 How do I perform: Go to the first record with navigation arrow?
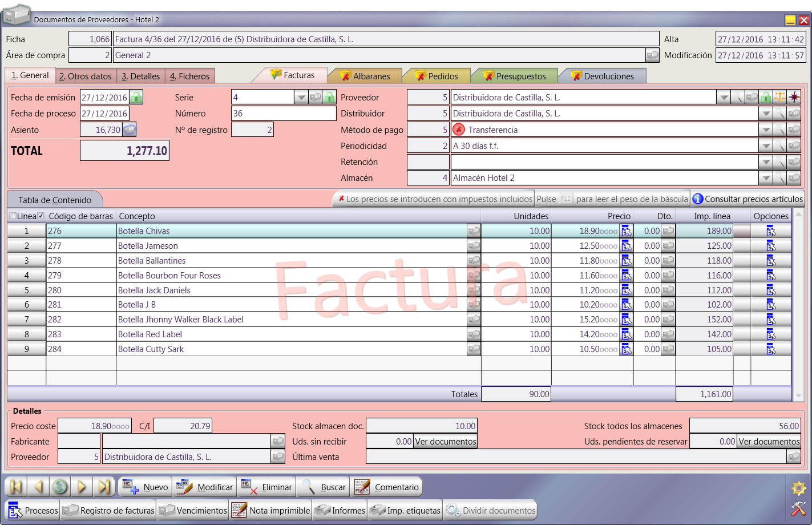coord(17,487)
